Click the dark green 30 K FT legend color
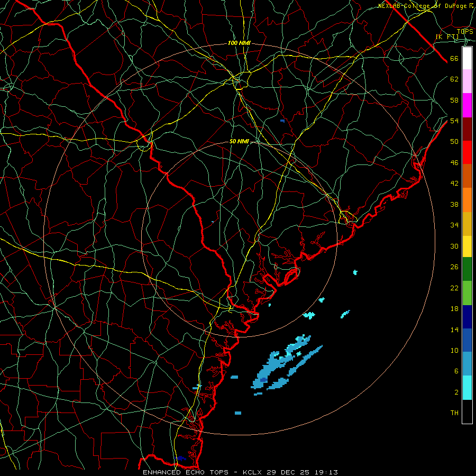The image size is (476, 476). tap(467, 269)
